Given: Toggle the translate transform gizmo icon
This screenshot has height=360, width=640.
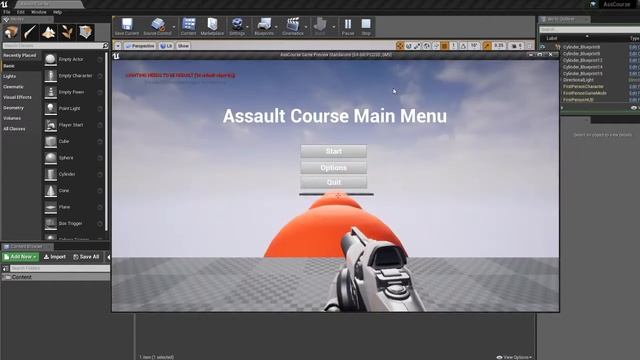Looking at the screenshot, I should coord(400,46).
